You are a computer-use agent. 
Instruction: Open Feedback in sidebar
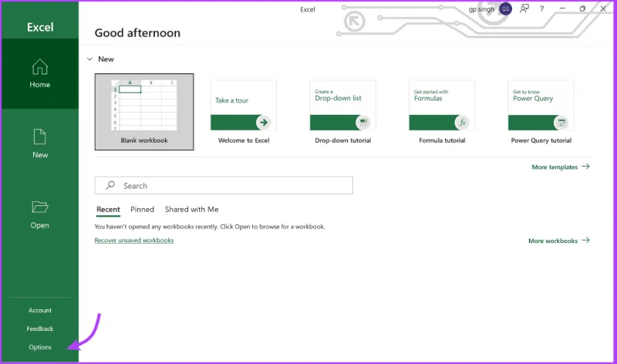pyautogui.click(x=40, y=329)
